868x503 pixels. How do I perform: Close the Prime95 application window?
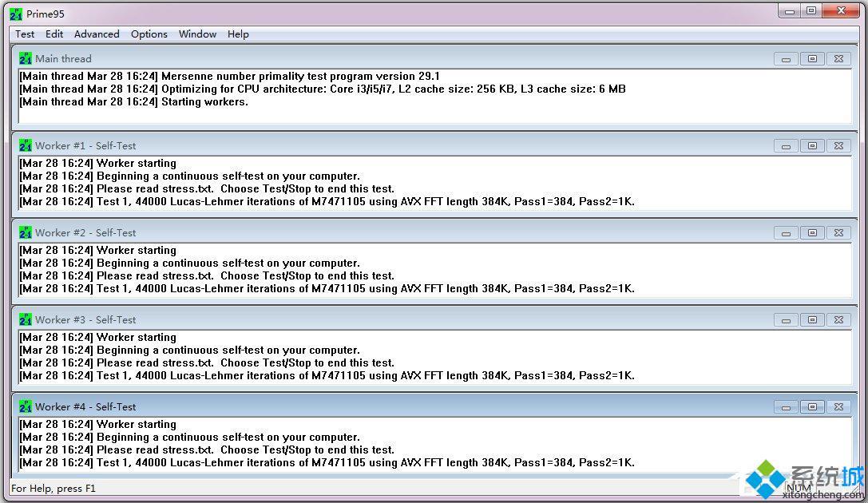[x=841, y=10]
